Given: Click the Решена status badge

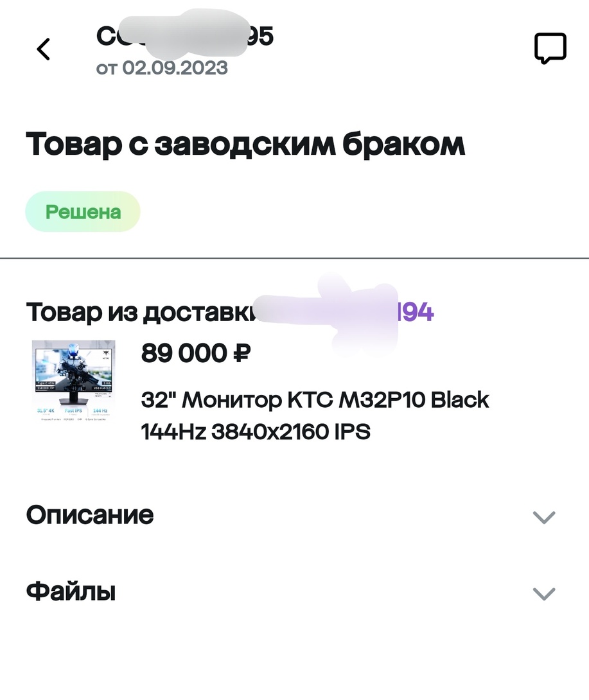Looking at the screenshot, I should click(x=82, y=211).
